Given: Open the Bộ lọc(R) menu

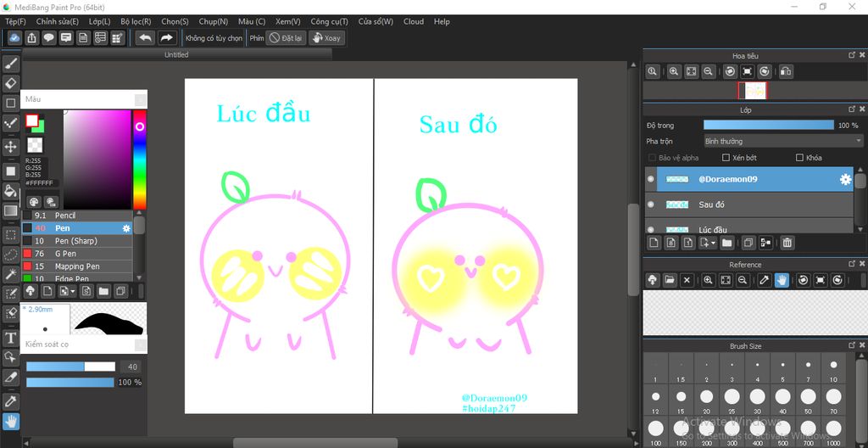Looking at the screenshot, I should pos(136,21).
